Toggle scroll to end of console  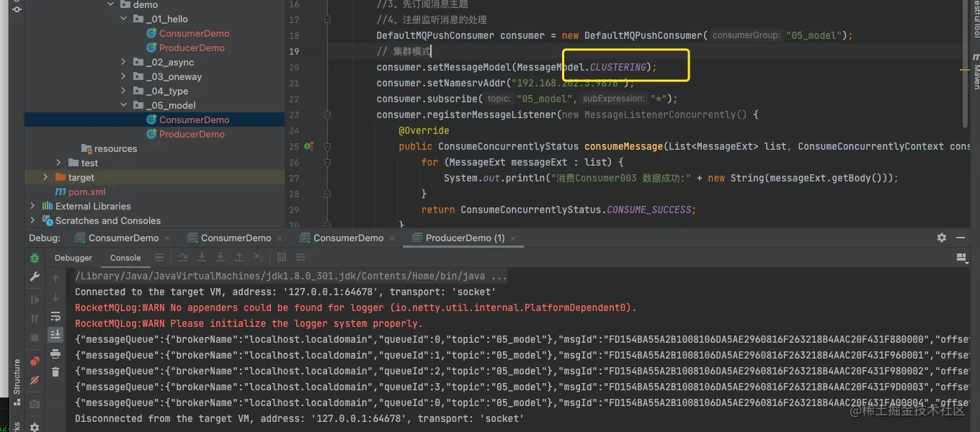[x=55, y=335]
